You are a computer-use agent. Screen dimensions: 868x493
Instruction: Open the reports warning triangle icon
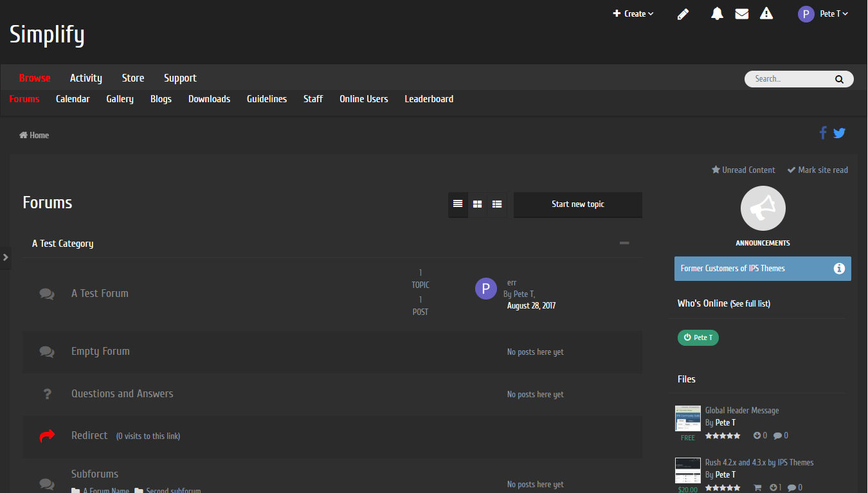click(766, 13)
